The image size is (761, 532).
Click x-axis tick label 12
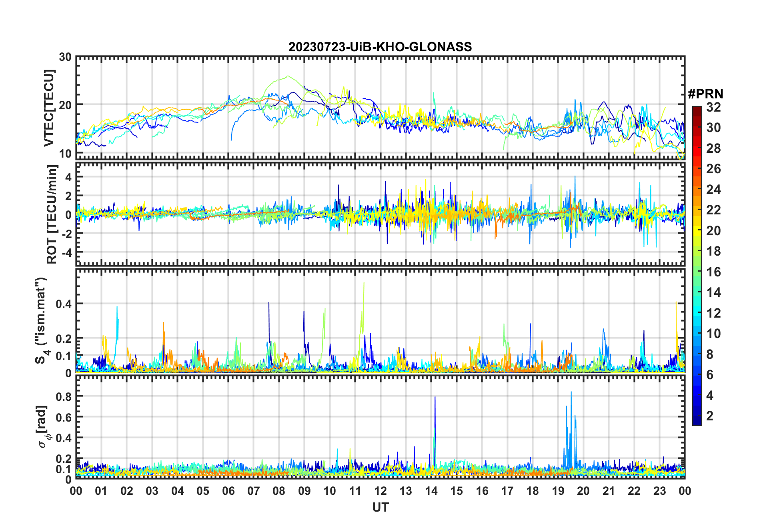click(x=380, y=491)
